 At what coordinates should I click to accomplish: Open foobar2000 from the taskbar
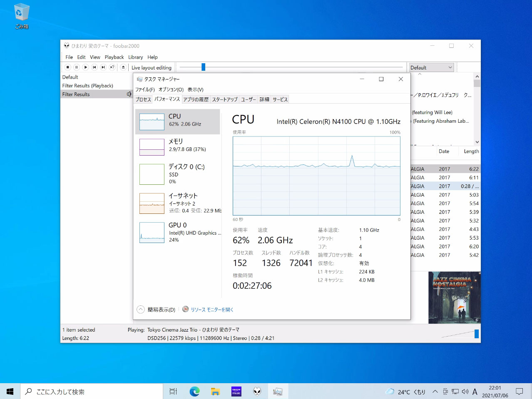257,391
